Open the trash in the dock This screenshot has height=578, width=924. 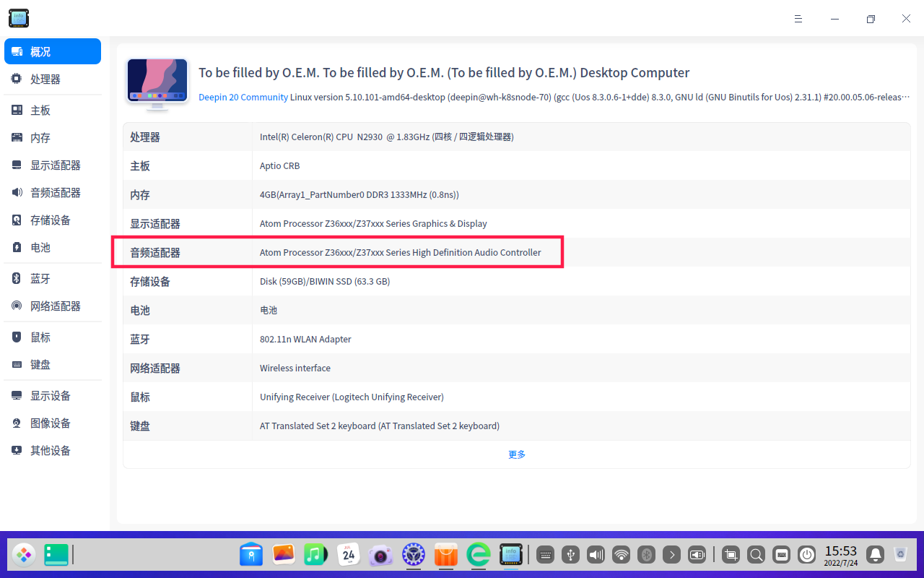point(901,555)
